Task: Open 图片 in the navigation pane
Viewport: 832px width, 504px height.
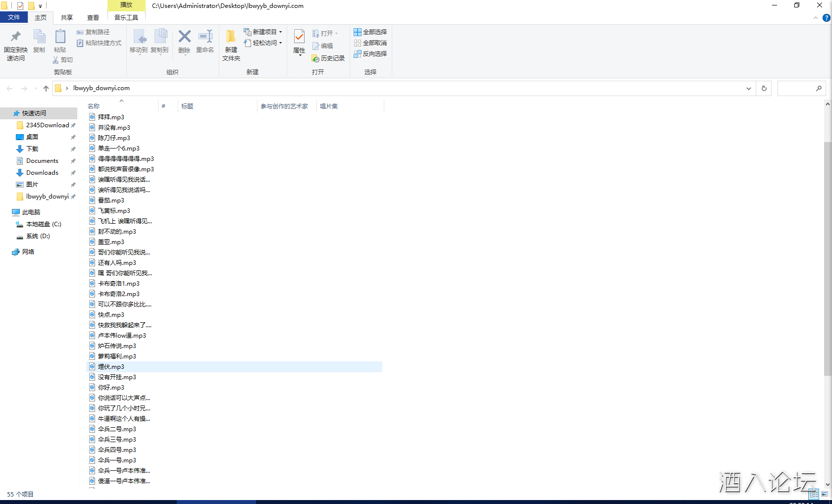Action: 32,185
